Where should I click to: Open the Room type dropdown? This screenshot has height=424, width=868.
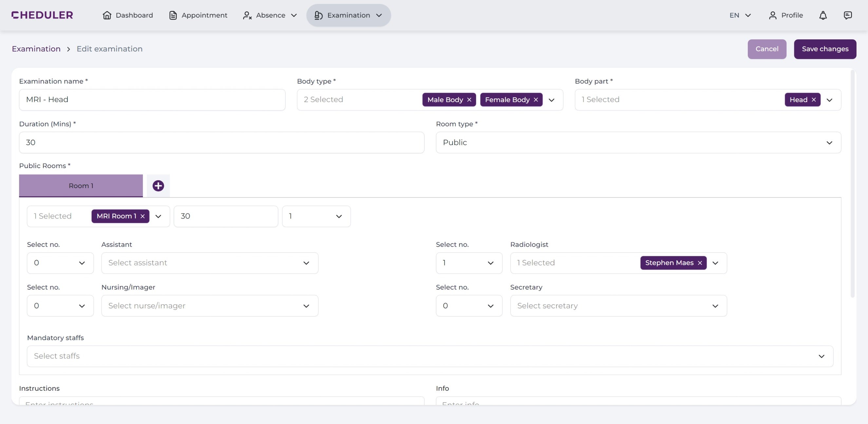coord(638,143)
